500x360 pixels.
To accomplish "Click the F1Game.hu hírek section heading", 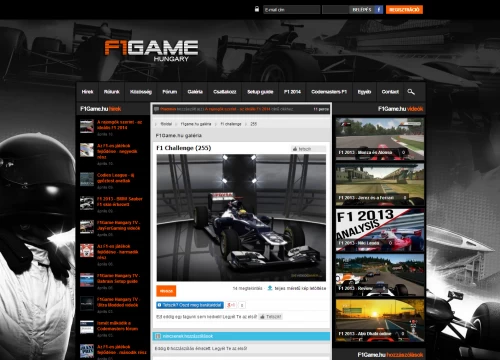I will [x=100, y=109].
